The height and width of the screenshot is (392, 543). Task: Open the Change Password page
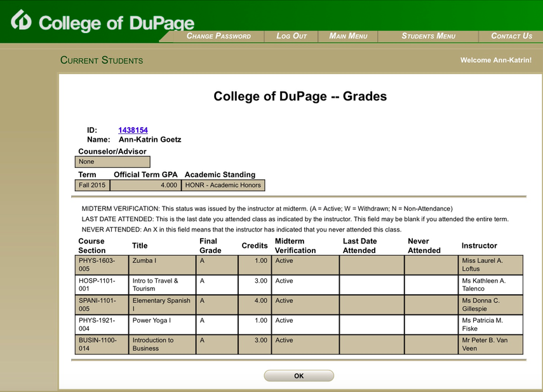(x=218, y=36)
